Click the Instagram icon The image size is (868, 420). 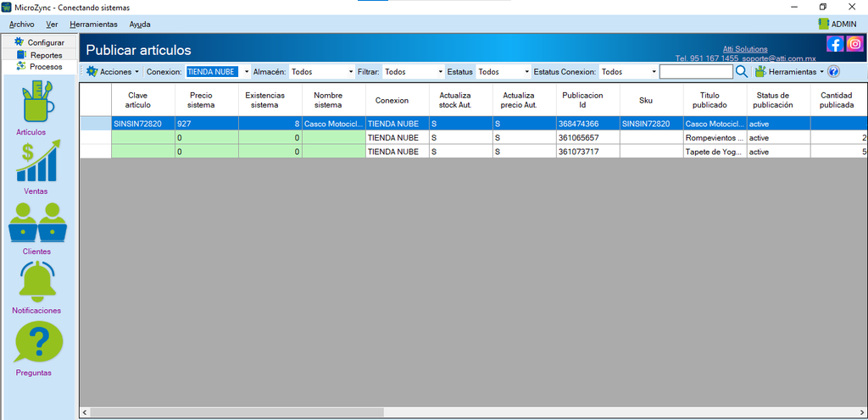coord(854,44)
